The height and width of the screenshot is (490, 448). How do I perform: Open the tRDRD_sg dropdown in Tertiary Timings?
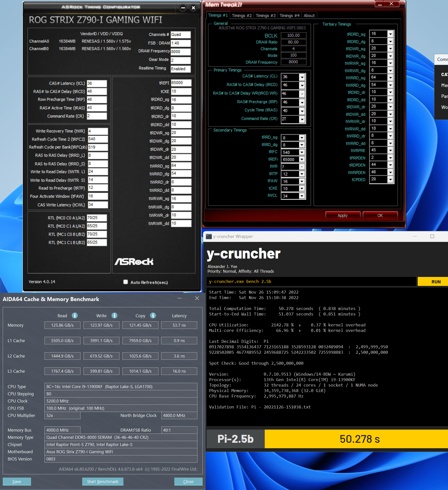(390, 34)
